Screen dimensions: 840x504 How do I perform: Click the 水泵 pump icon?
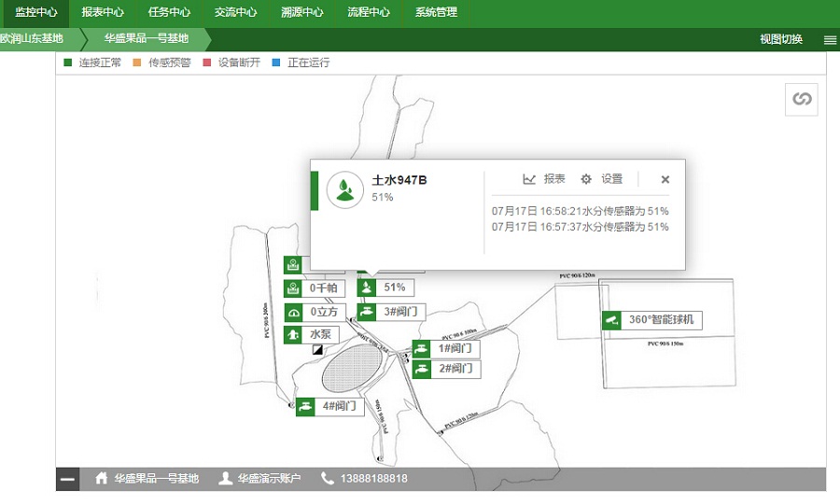tap(293, 334)
